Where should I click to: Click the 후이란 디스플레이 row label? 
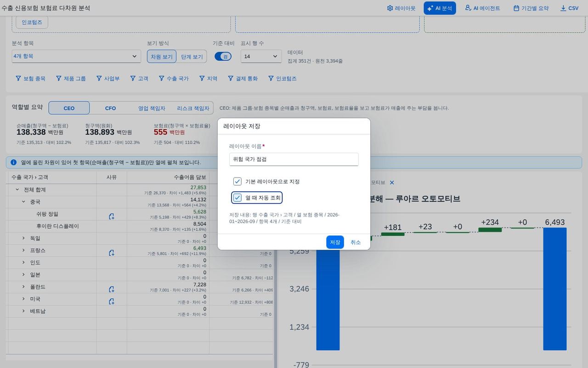[57, 226]
